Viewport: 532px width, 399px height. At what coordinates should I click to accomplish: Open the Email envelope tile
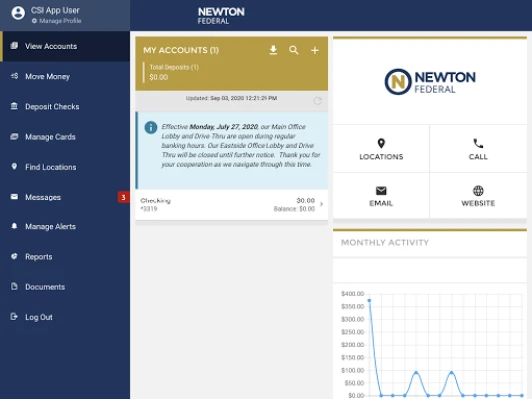[x=381, y=196]
